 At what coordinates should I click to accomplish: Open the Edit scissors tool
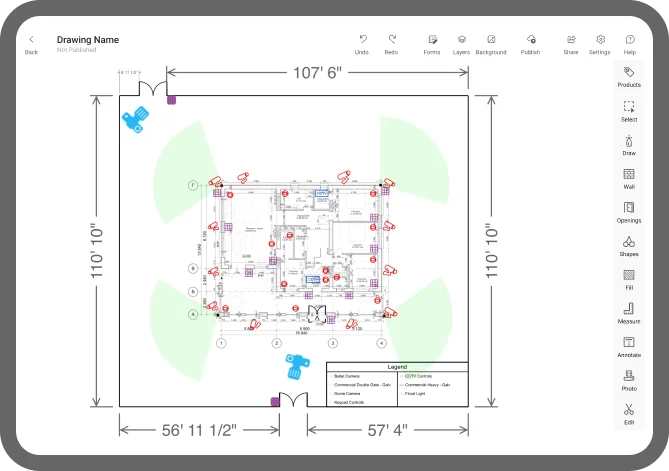point(629,414)
